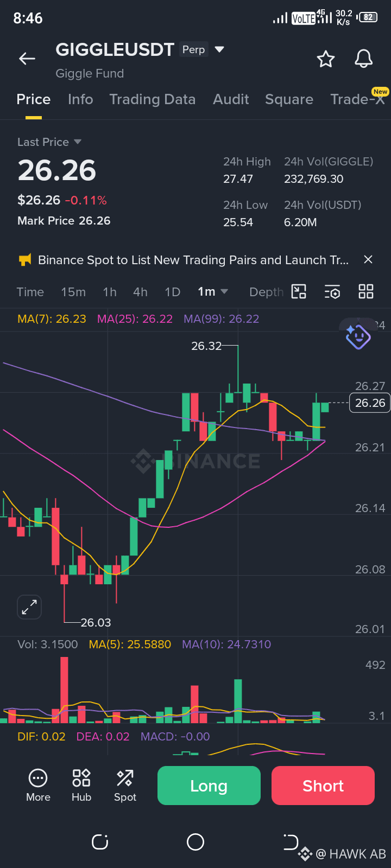Switch chart to 4h interval
Image resolution: width=391 pixels, height=868 pixels.
pyautogui.click(x=140, y=292)
